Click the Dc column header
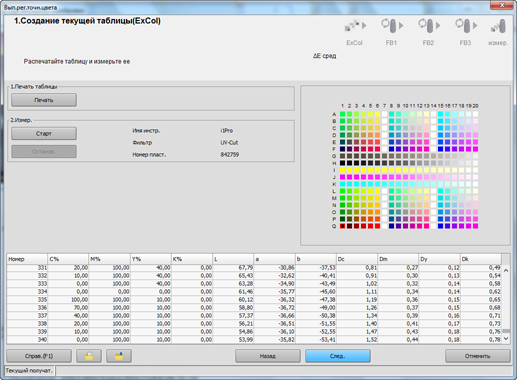517x380 pixels. pyautogui.click(x=357, y=259)
